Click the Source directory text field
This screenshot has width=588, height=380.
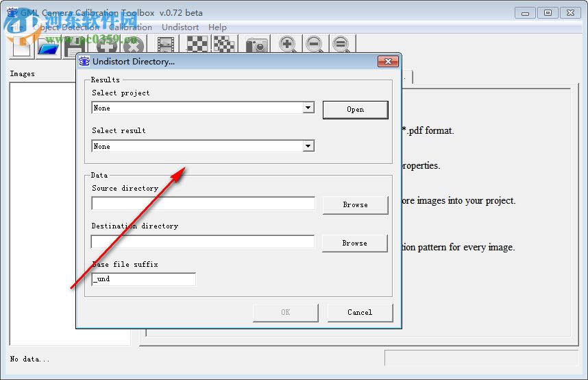(x=204, y=203)
